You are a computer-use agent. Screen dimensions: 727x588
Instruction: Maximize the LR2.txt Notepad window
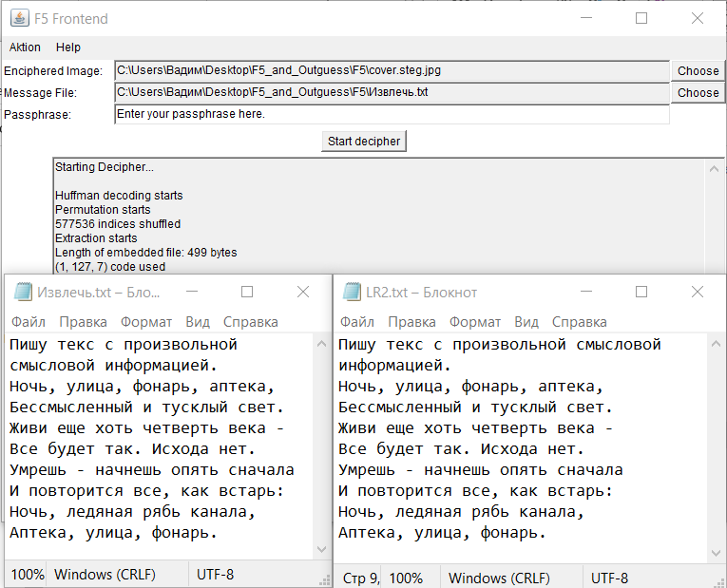(x=641, y=292)
